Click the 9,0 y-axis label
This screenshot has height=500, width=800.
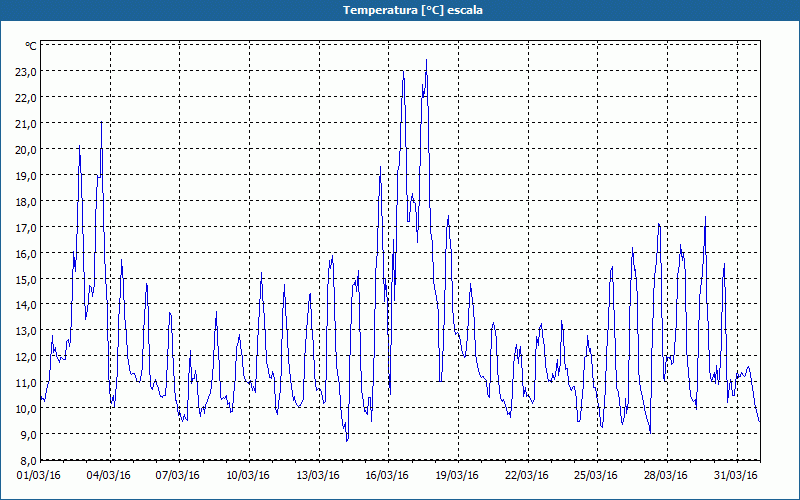(29, 435)
